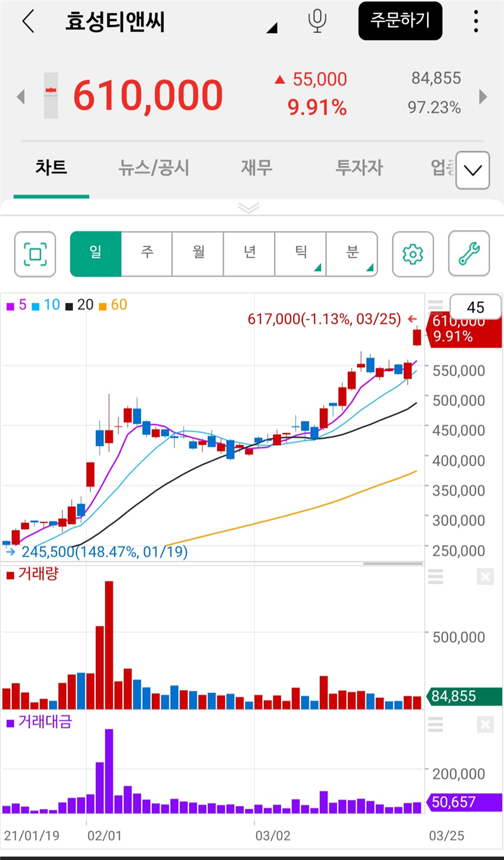Image resolution: width=504 pixels, height=860 pixels.
Task: Tap the 거래대금 indicator label
Action: coord(39,722)
